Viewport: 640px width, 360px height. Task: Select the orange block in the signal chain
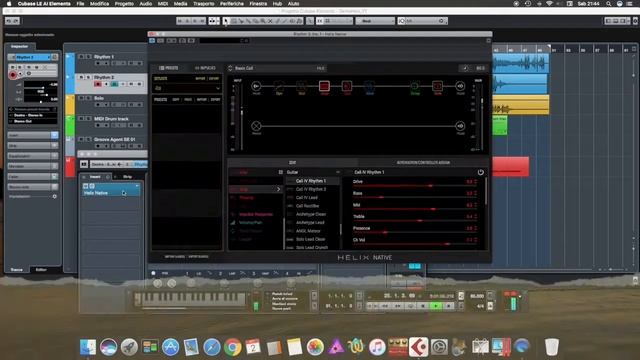[301, 86]
